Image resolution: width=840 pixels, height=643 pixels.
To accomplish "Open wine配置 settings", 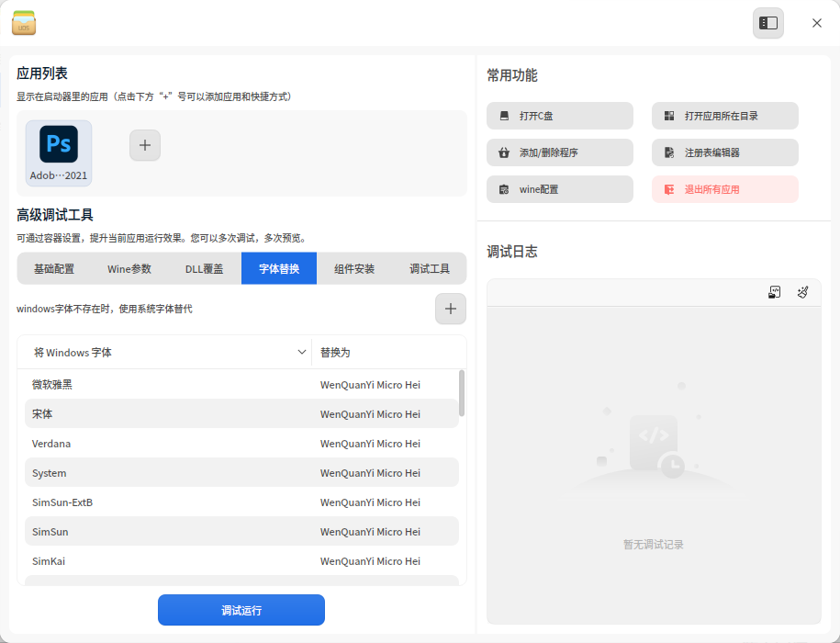I will [560, 189].
